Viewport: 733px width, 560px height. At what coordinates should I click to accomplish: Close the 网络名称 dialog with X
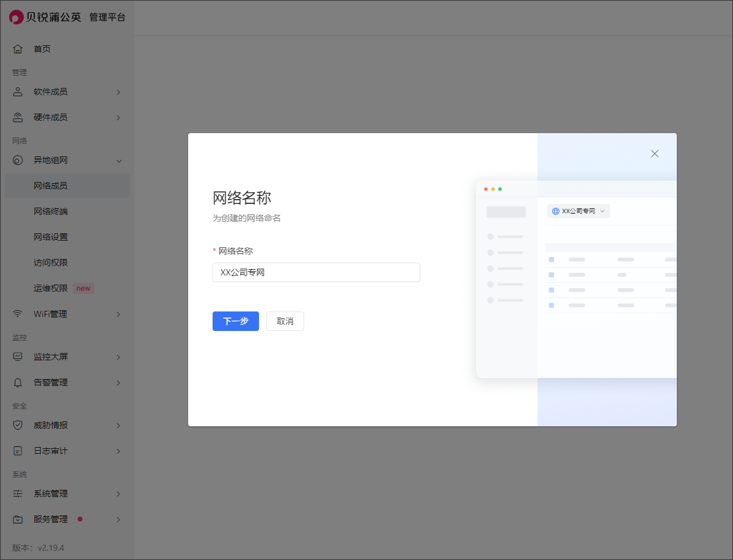tap(654, 154)
